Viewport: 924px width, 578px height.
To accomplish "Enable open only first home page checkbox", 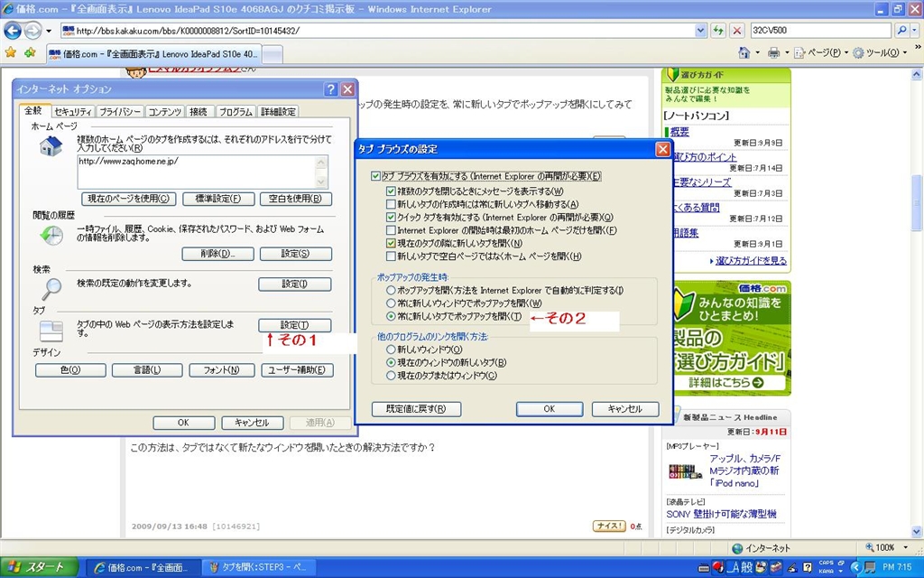I will pyautogui.click(x=391, y=230).
